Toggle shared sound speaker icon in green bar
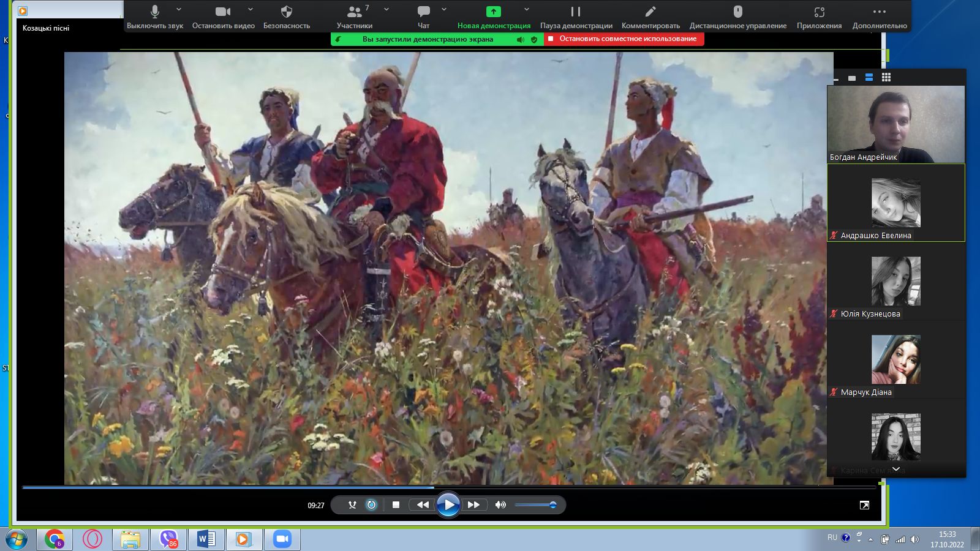Image resolution: width=980 pixels, height=551 pixels. [521, 39]
